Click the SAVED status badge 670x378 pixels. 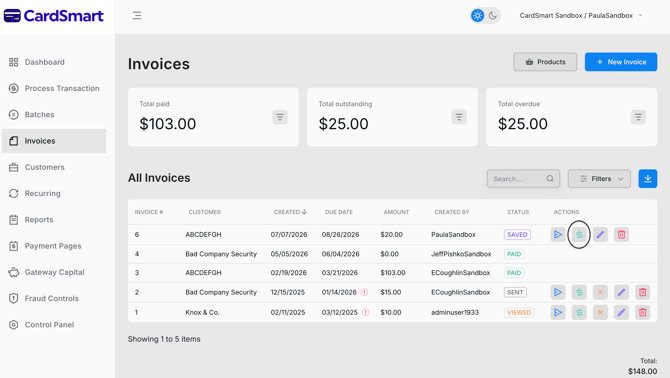[517, 234]
